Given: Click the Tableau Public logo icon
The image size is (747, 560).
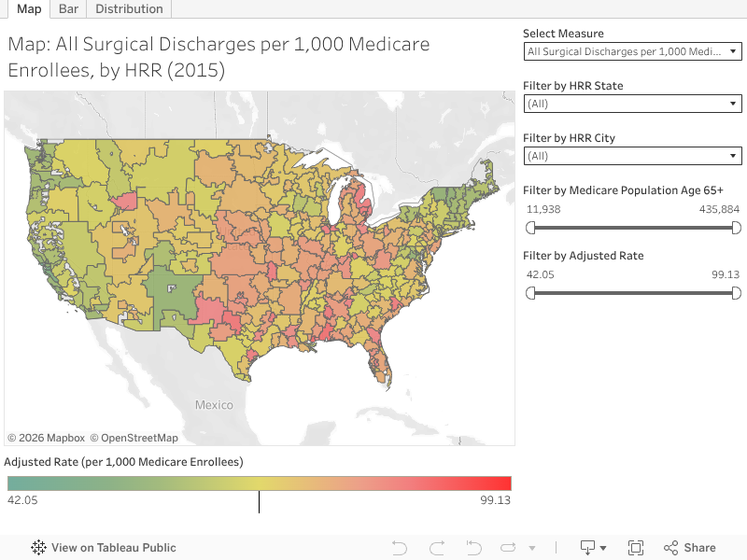Looking at the screenshot, I should 37,548.
